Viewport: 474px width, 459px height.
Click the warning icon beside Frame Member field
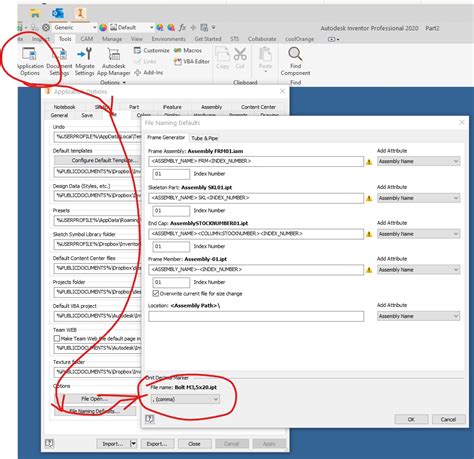pyautogui.click(x=369, y=270)
